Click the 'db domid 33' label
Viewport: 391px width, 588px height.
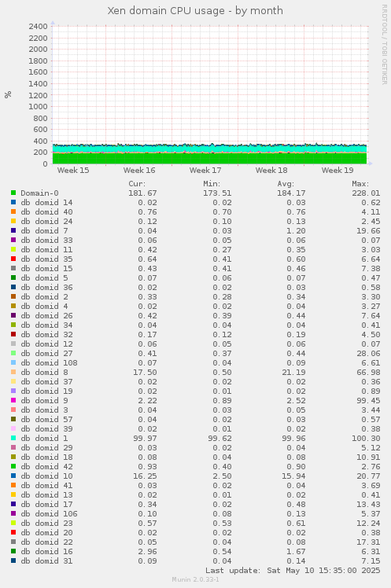(46, 240)
